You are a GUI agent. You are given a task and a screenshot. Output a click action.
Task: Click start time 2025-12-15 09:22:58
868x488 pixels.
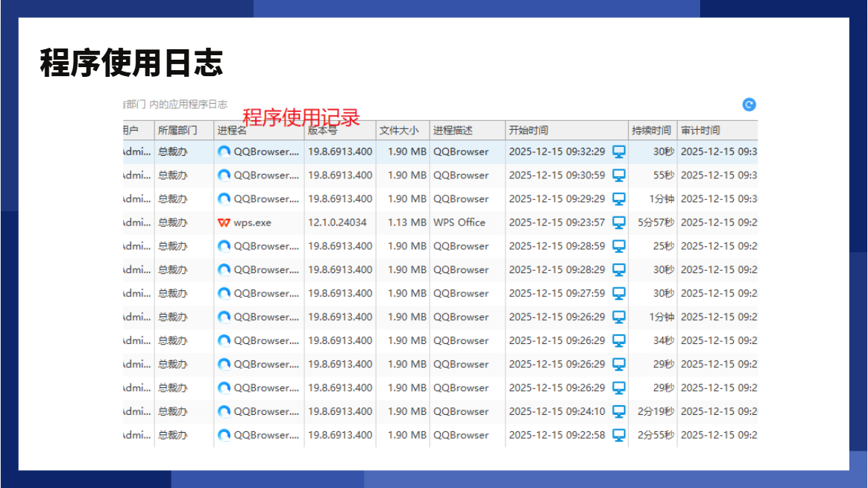point(557,435)
